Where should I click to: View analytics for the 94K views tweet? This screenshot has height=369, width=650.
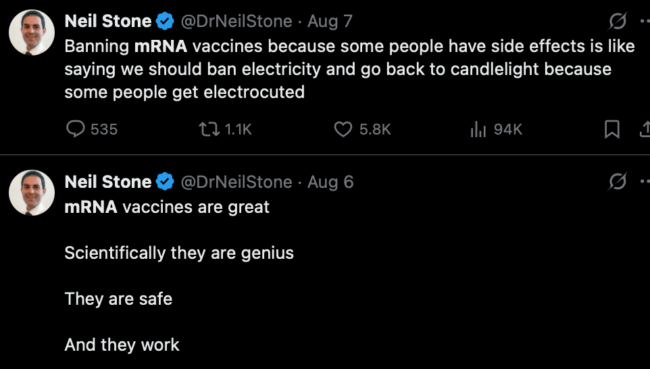(x=478, y=130)
